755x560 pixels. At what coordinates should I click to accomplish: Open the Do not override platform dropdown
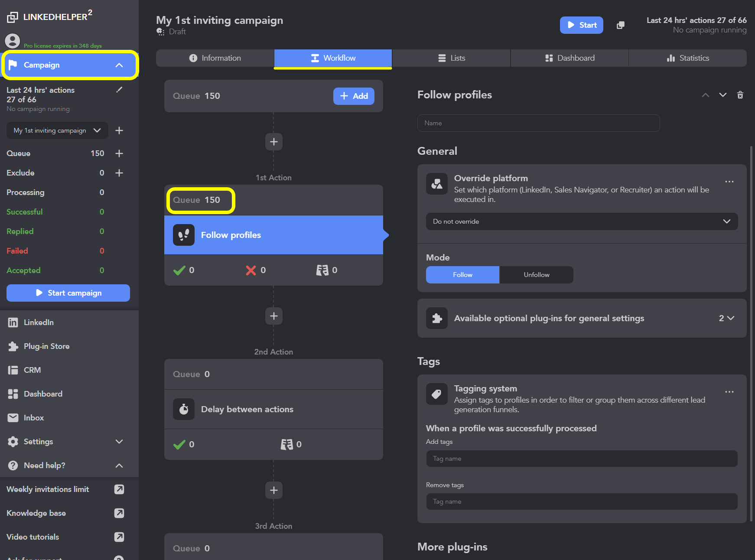pyautogui.click(x=582, y=221)
